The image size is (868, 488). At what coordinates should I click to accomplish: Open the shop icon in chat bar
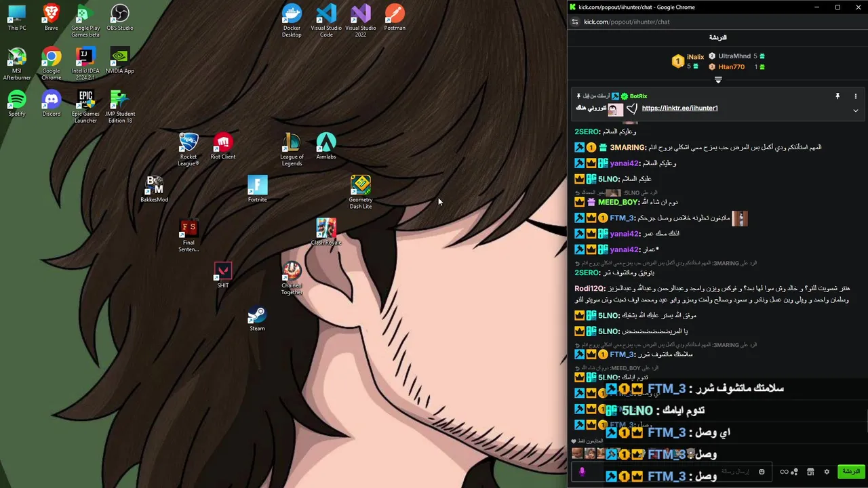(x=810, y=472)
